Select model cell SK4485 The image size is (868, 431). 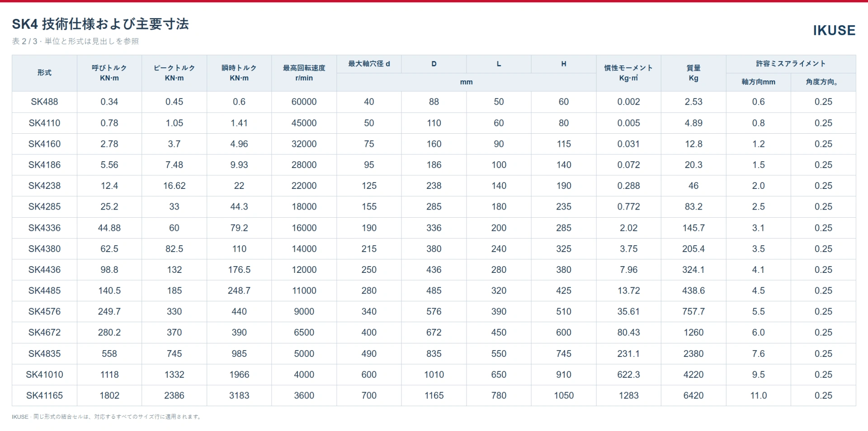coord(44,290)
